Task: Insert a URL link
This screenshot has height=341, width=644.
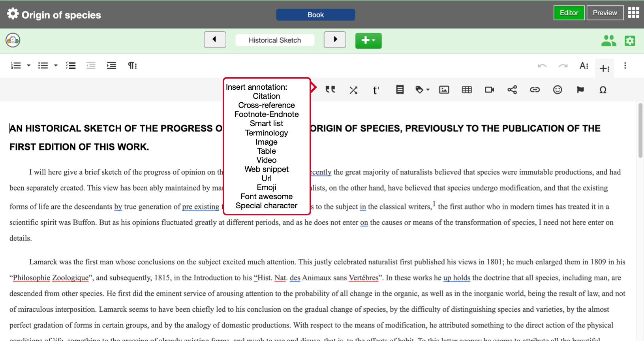Action: (535, 90)
